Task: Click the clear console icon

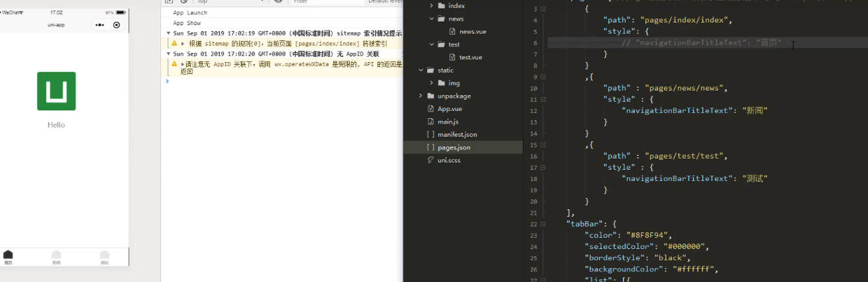Action: [x=184, y=2]
